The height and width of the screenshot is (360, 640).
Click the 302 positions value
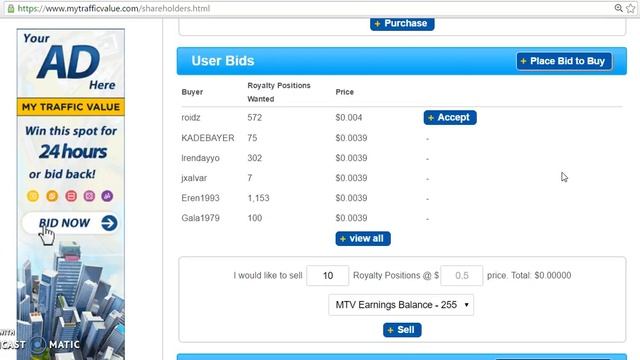click(x=254, y=158)
